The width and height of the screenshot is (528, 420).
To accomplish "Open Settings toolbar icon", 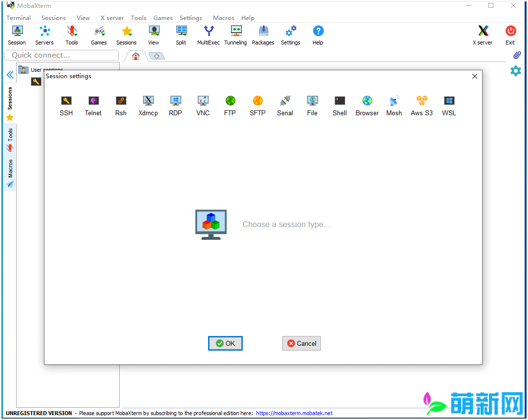I will (291, 35).
